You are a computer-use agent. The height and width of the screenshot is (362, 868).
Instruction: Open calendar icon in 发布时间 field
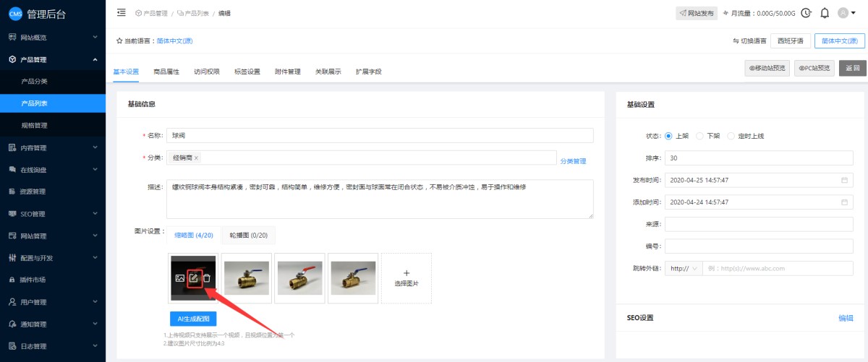(x=844, y=180)
